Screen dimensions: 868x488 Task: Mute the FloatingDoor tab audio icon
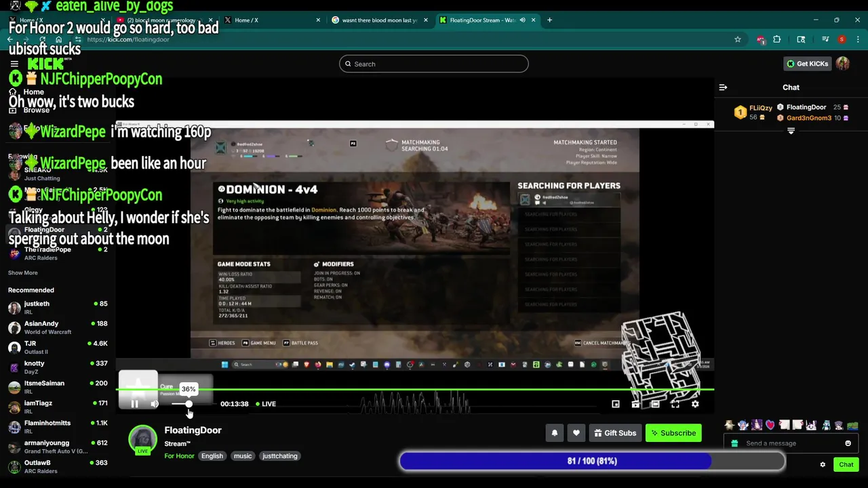click(x=522, y=20)
